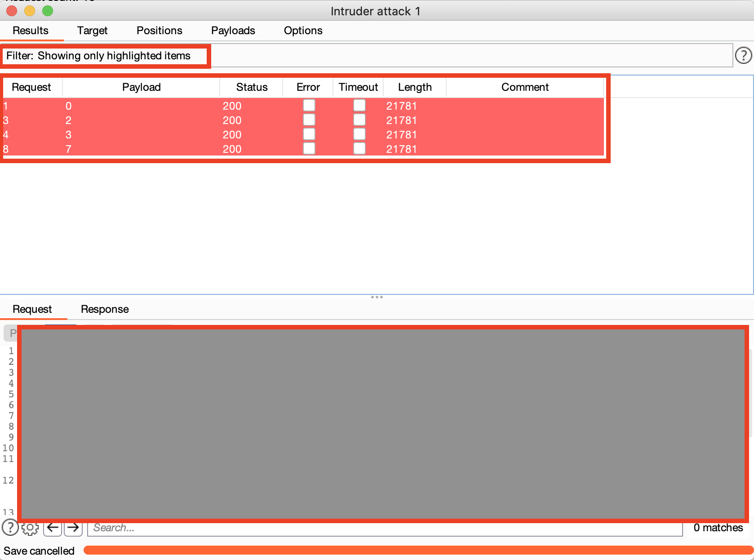Go to next search match arrow
Image resolution: width=754 pixels, height=560 pixels.
click(x=73, y=528)
